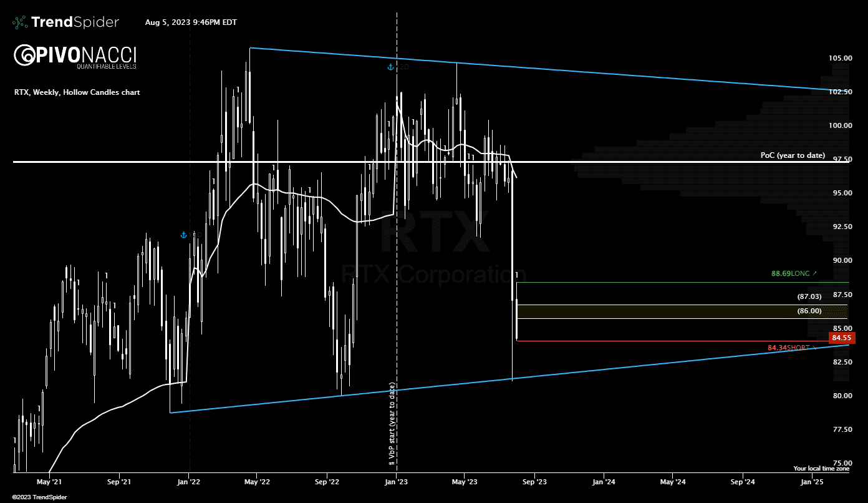Click the 'Your local time zone' text
The image size is (868, 503).
point(821,468)
